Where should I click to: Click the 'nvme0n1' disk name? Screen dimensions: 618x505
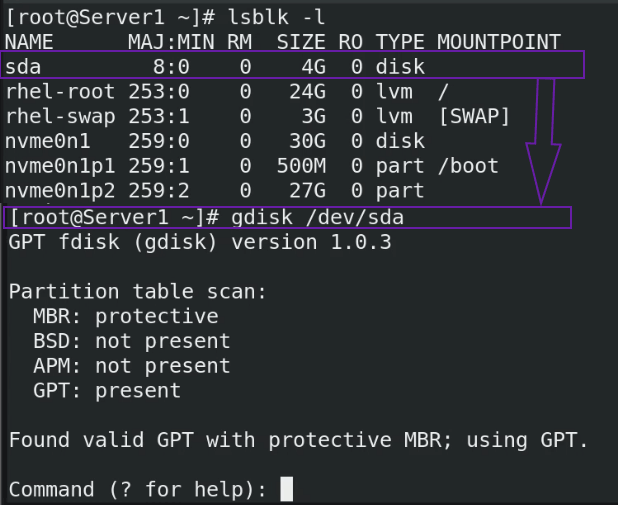[48, 141]
